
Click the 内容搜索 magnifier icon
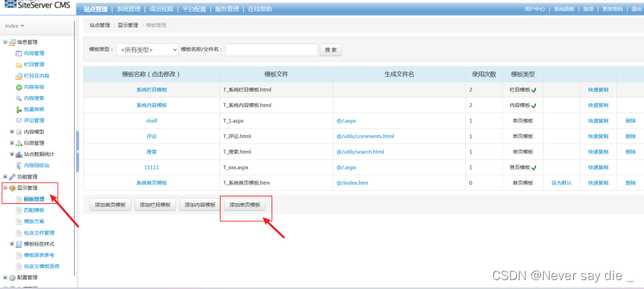point(19,98)
